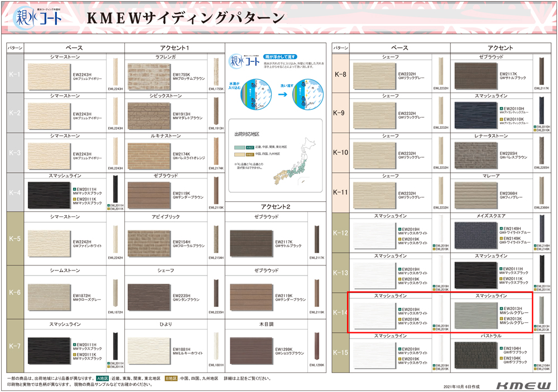This screenshot has width=558, height=392.
Task: Click the EW1872H product code
Action: [82, 296]
